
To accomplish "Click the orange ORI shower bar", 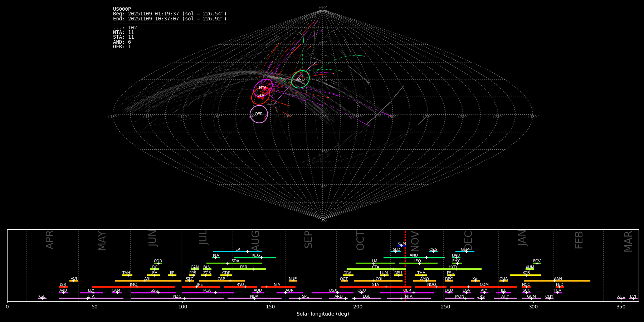I will tap(378, 281).
